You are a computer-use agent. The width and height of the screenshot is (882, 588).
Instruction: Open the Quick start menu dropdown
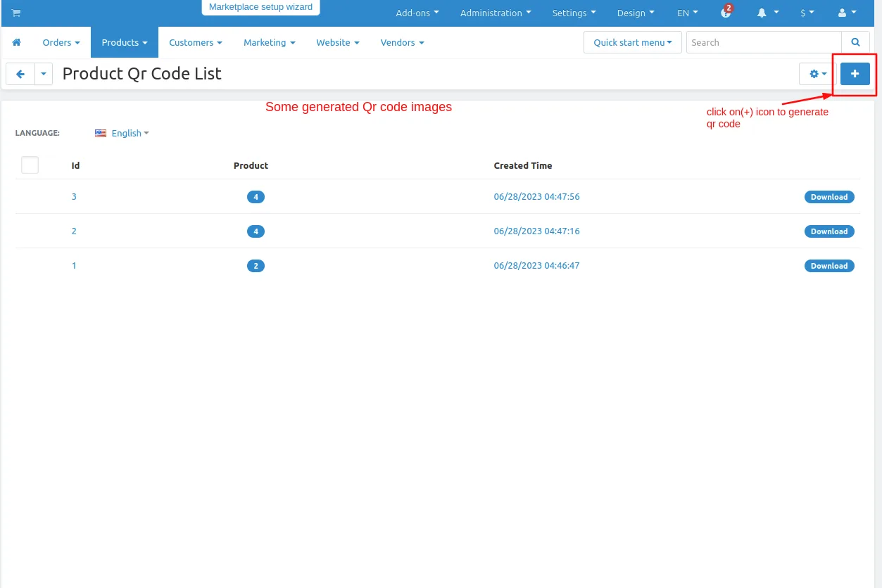pos(632,42)
